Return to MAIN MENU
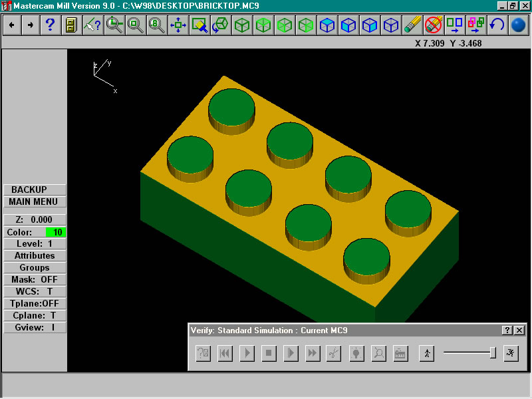Screen dimensions: 532x399 point(35,202)
